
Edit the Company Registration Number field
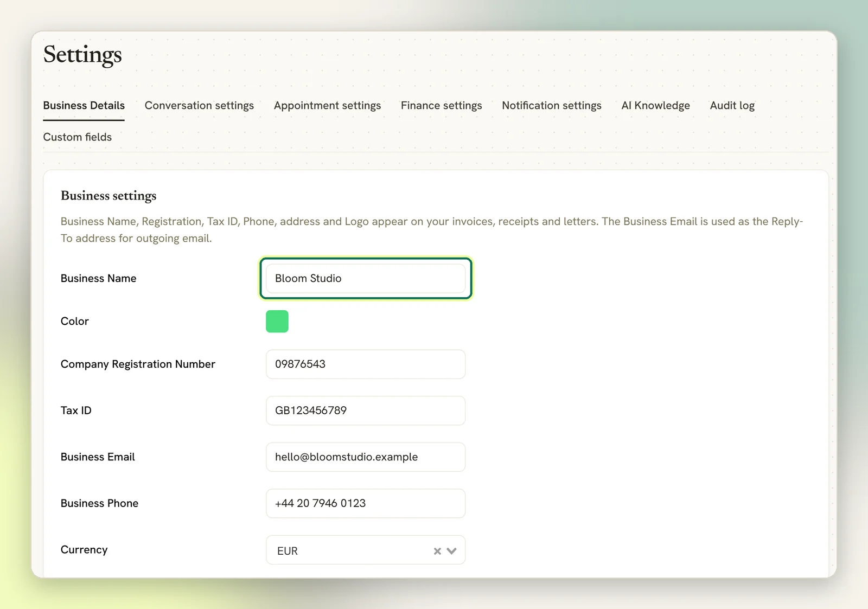pos(366,364)
